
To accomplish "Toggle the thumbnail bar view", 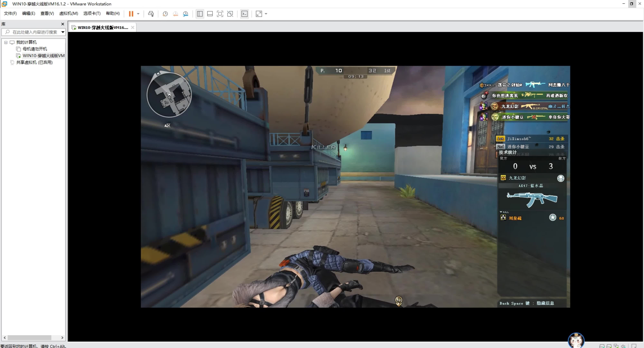I will (210, 14).
